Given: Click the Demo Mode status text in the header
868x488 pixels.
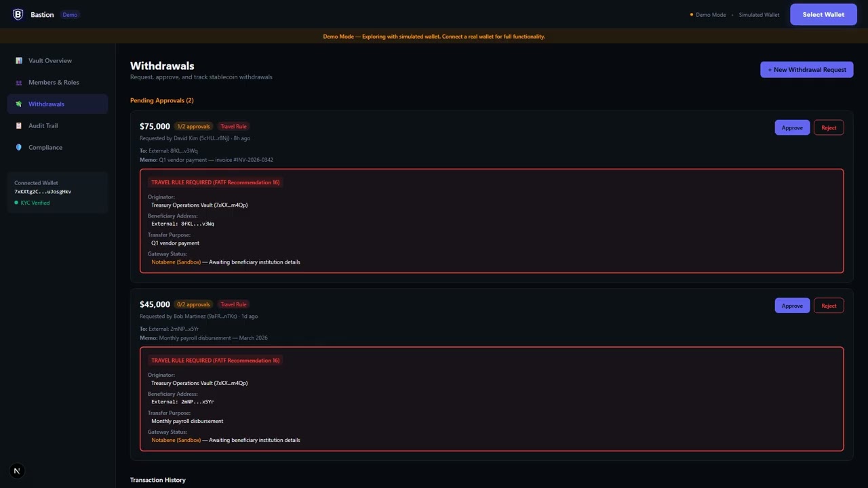Looking at the screenshot, I should click(x=711, y=15).
